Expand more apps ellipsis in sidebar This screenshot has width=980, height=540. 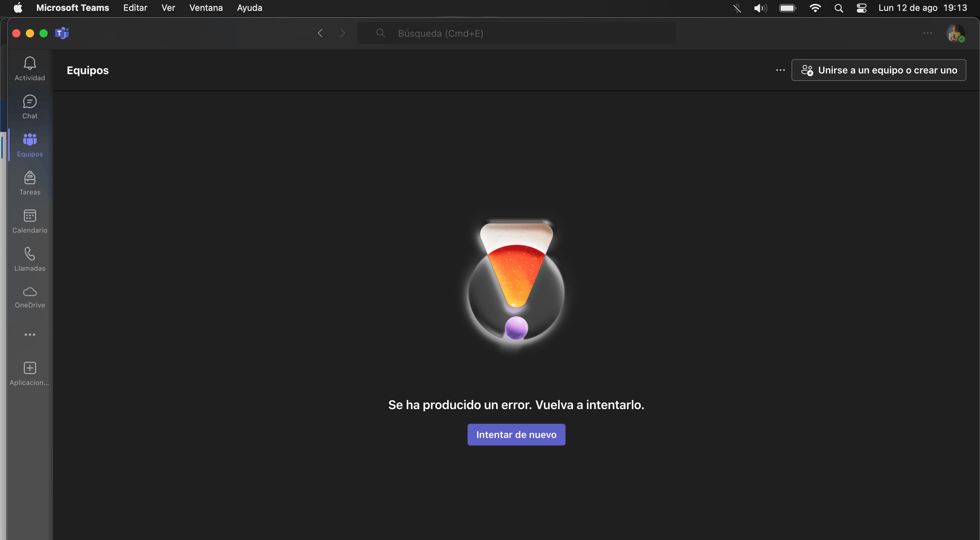[30, 335]
